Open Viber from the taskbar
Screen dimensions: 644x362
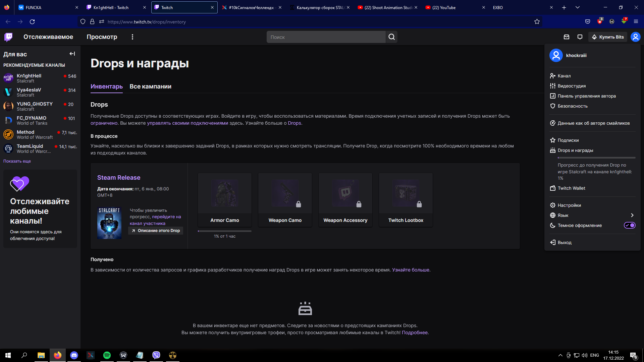[x=156, y=355]
